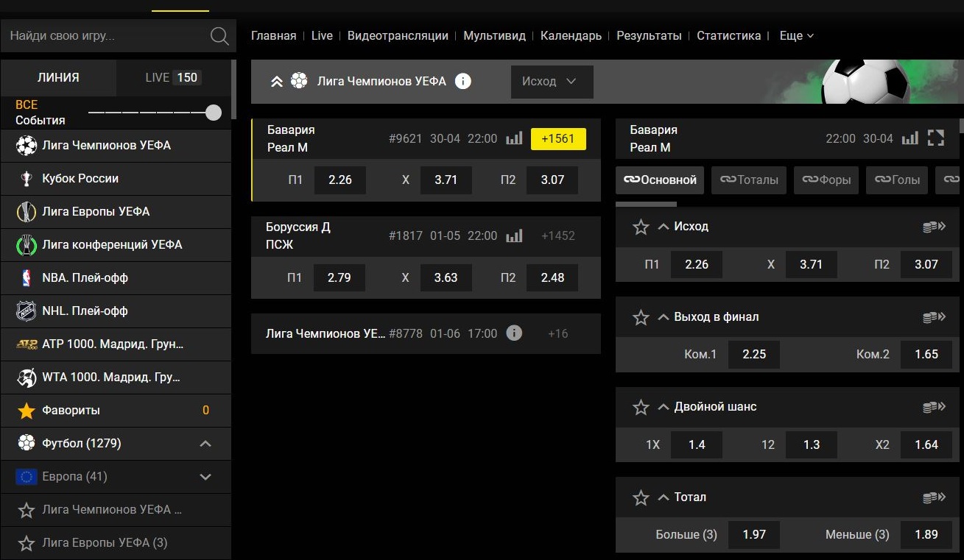Collapse the Выход в финал market chevron
964x560 pixels.
[663, 317]
